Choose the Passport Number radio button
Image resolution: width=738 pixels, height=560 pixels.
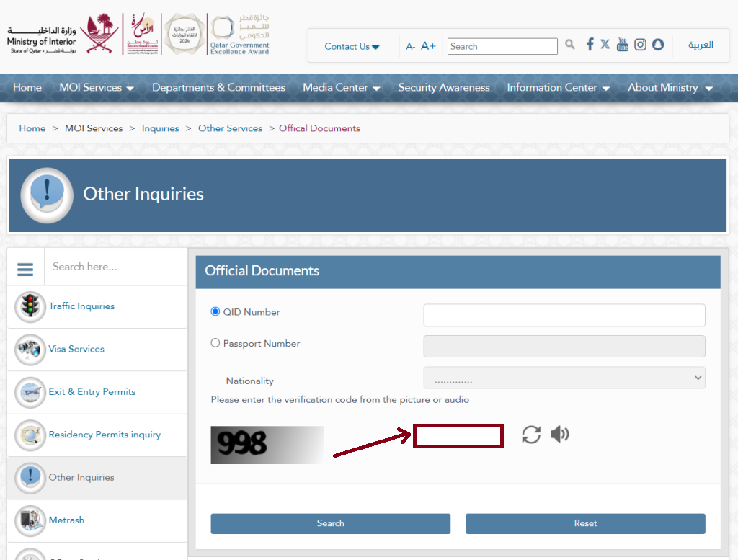tap(215, 342)
